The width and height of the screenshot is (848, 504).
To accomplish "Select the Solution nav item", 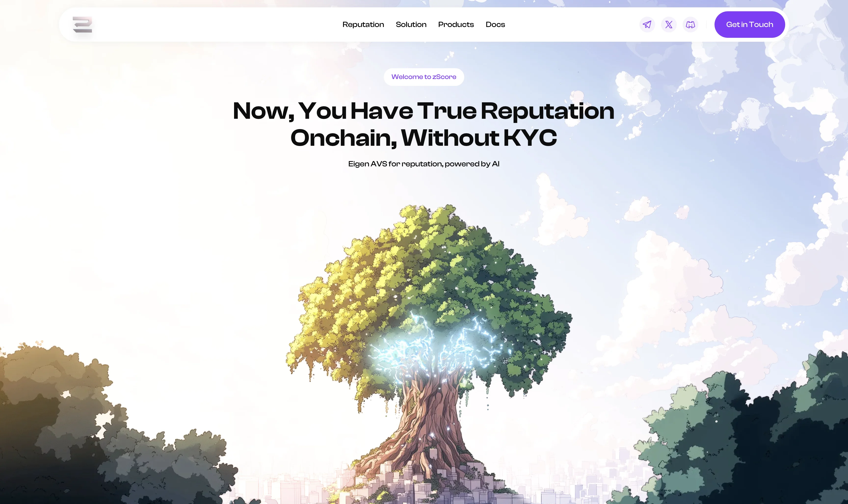I will (411, 25).
